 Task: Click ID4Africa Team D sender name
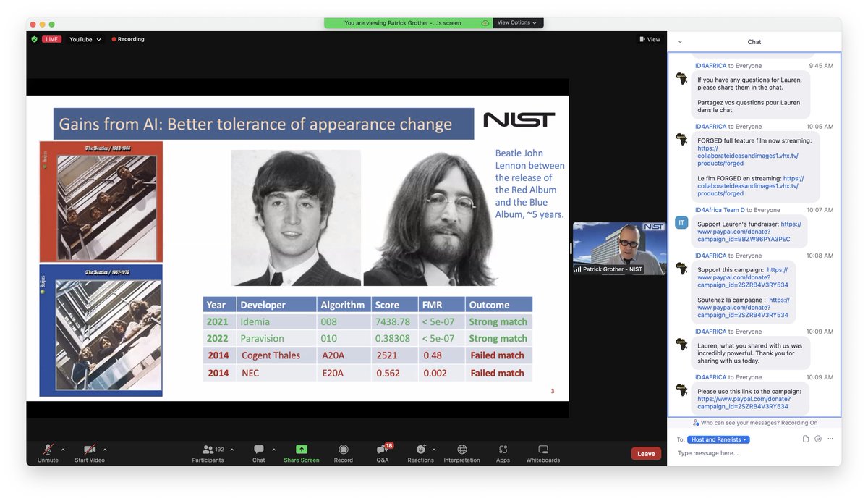pos(720,210)
